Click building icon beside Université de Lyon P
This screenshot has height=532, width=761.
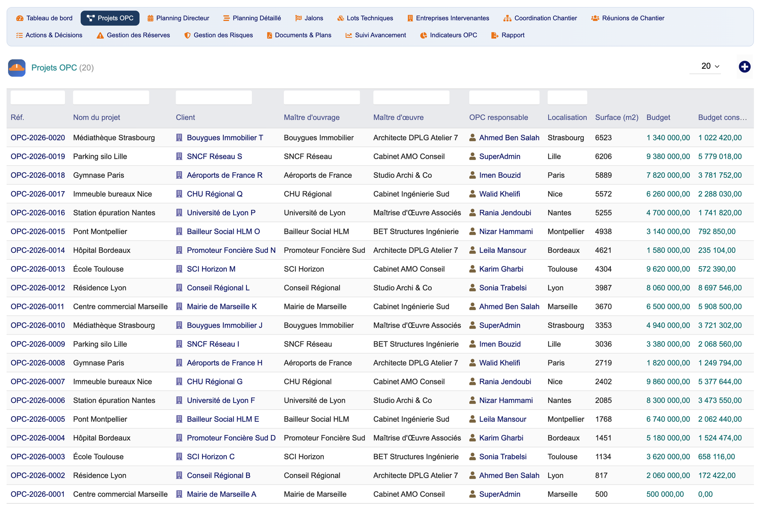click(179, 213)
